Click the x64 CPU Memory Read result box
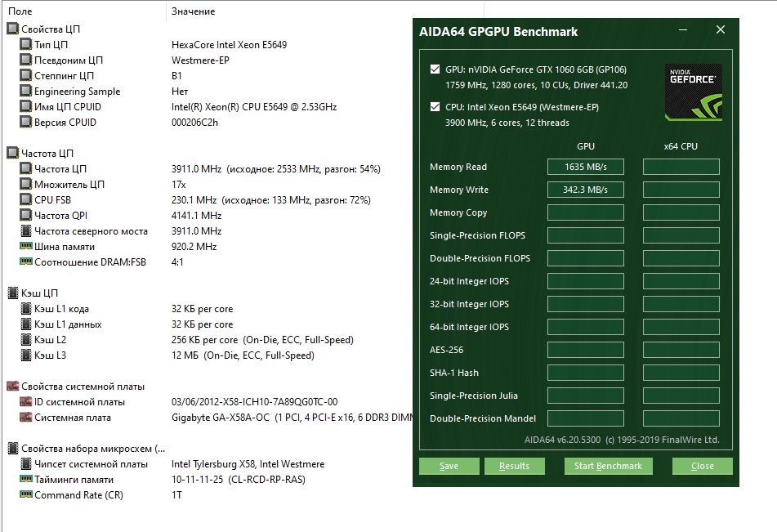 (x=681, y=167)
